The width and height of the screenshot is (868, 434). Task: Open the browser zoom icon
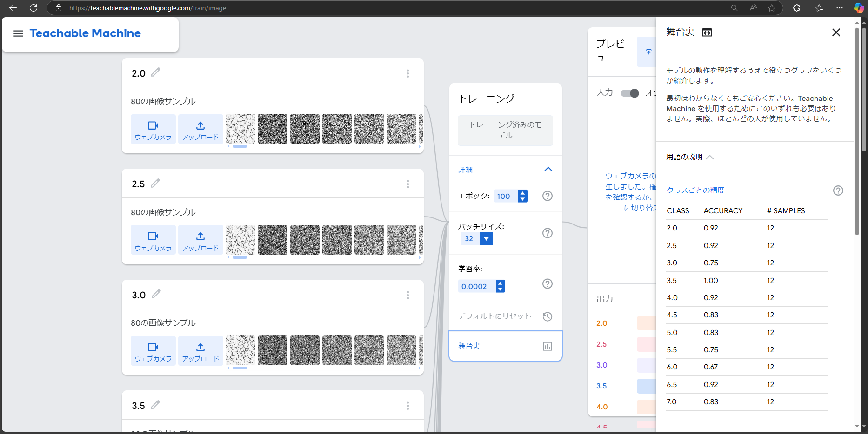click(x=734, y=8)
